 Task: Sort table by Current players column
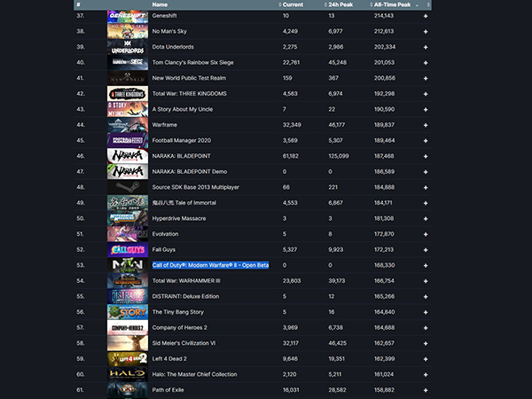291,4
